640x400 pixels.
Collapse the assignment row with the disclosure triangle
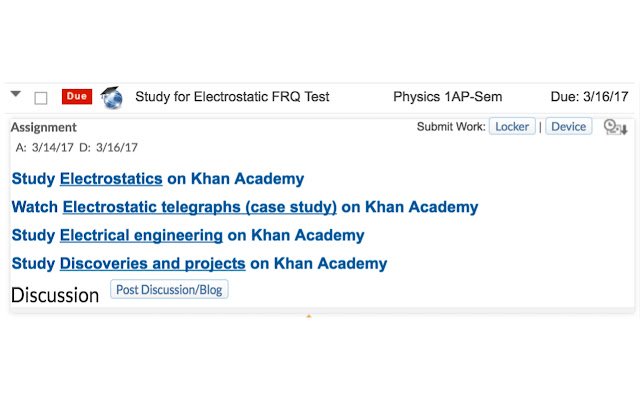[x=16, y=95]
